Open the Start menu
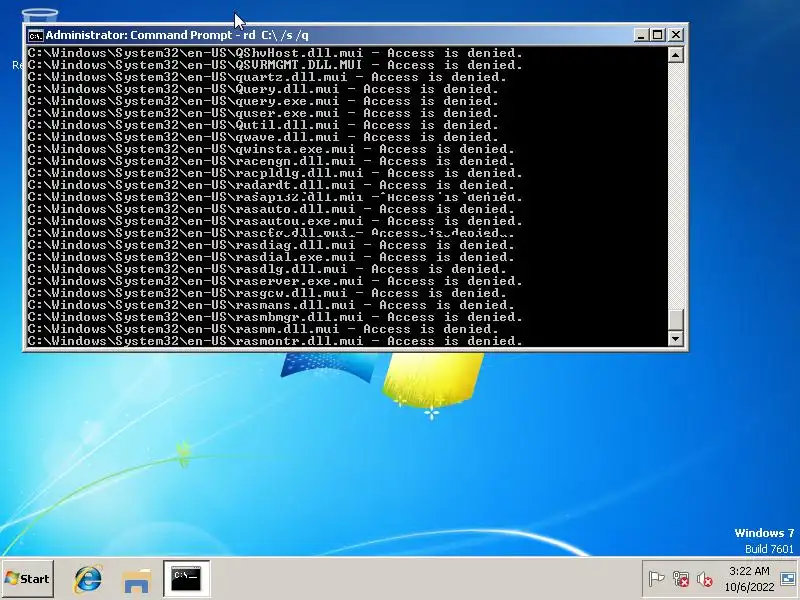Image resolution: width=800 pixels, height=600 pixels. [28, 579]
